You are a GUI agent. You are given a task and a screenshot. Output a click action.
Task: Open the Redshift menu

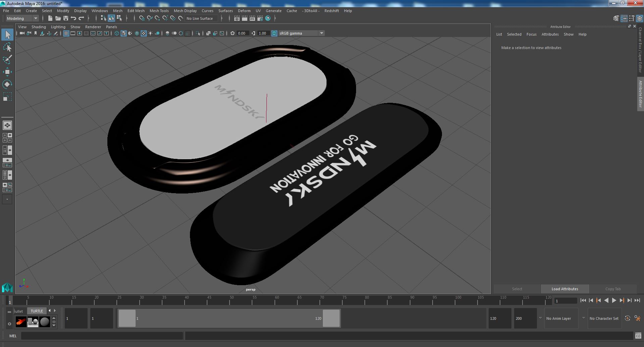pos(332,11)
